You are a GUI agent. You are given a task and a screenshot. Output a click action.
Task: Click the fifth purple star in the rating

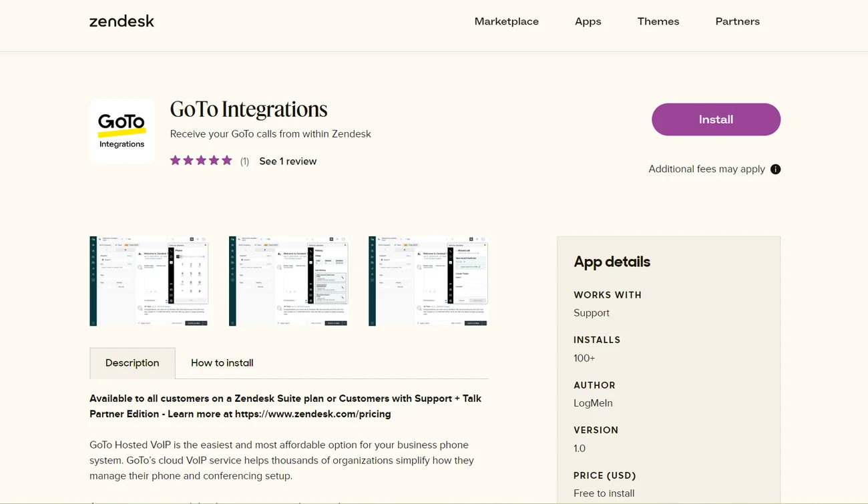pyautogui.click(x=227, y=160)
